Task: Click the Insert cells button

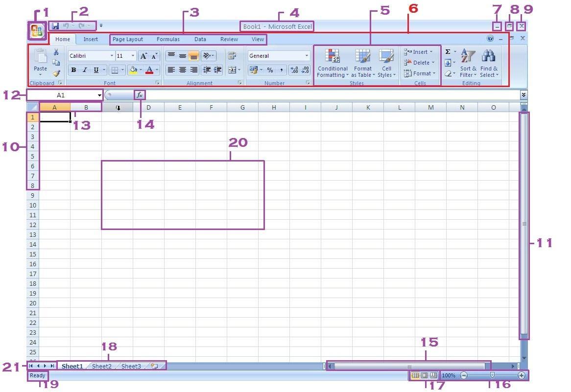Action: 418,52
